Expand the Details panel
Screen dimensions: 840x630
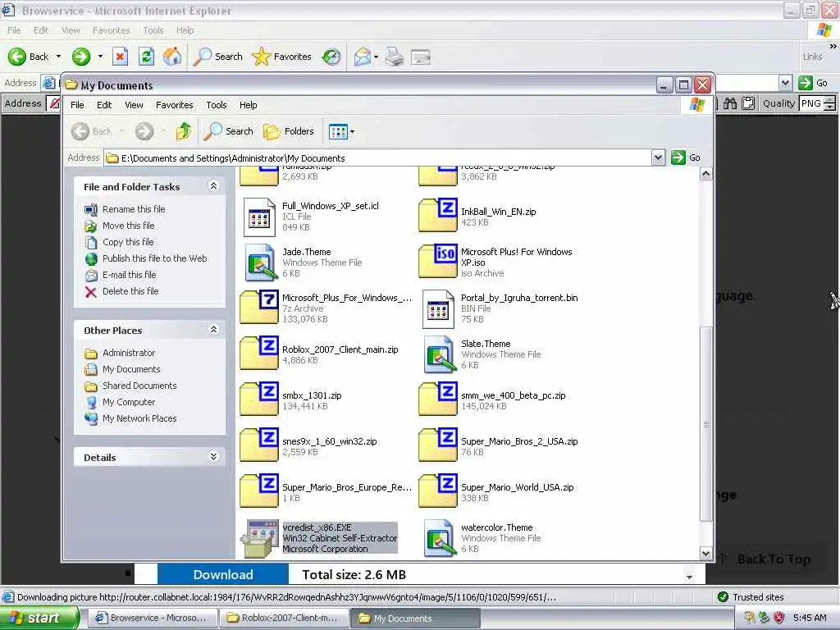pos(213,456)
